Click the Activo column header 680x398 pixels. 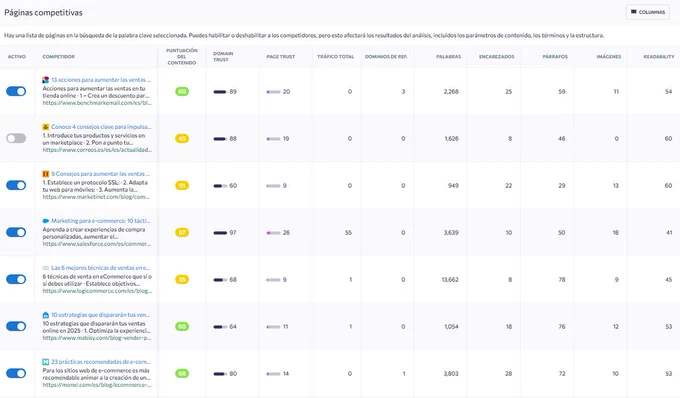point(17,57)
